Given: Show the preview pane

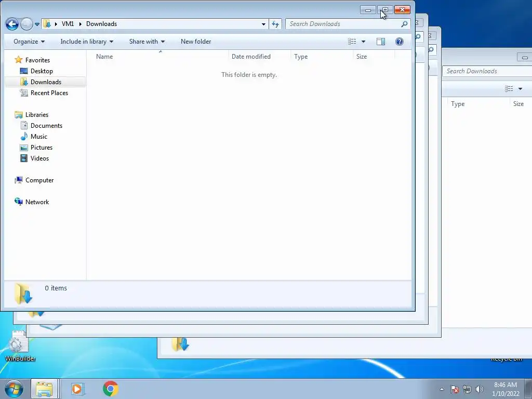Looking at the screenshot, I should (381, 42).
